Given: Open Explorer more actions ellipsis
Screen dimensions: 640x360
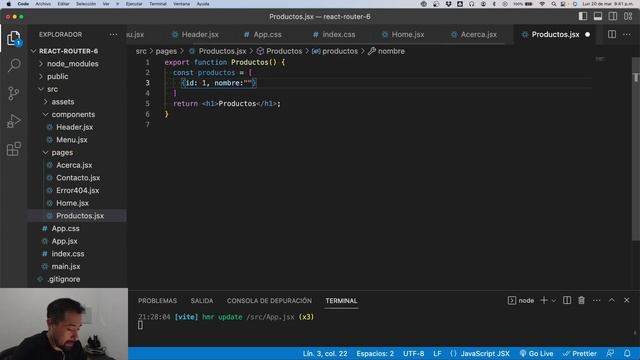Looking at the screenshot, I should (x=113, y=35).
